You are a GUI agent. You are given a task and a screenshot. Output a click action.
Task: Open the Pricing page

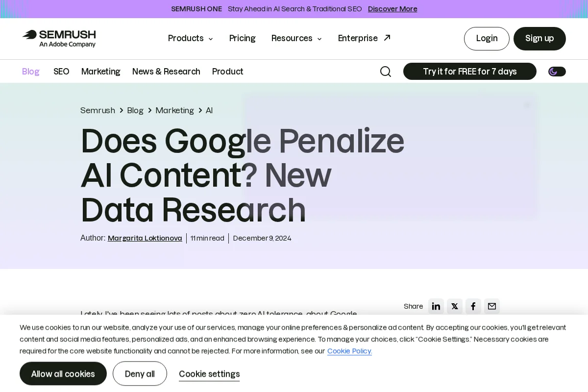click(243, 38)
